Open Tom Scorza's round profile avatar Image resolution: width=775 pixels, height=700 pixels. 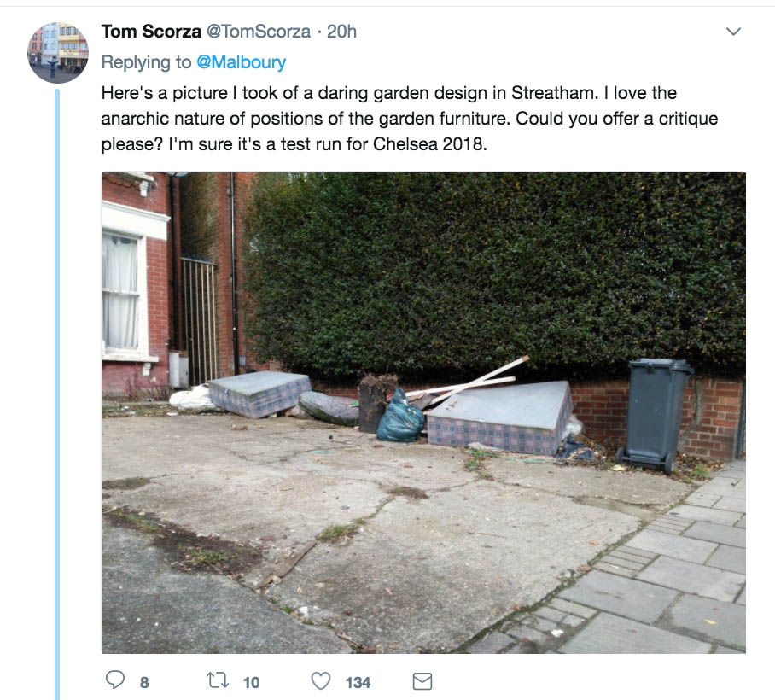coord(58,52)
